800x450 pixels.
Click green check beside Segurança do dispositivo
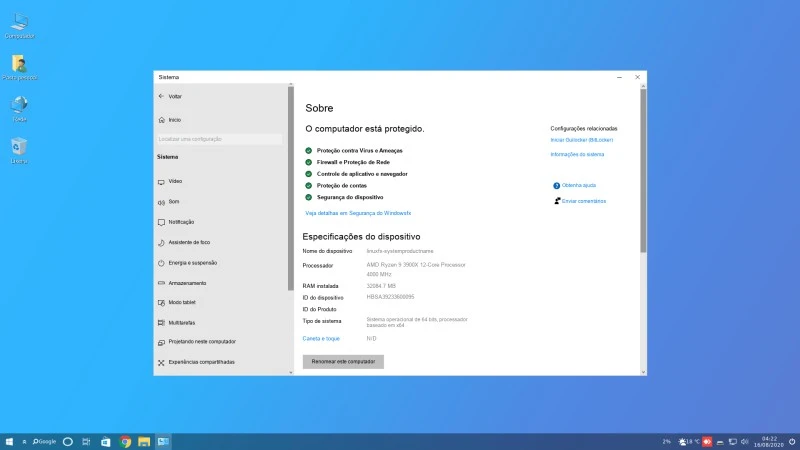click(x=308, y=197)
